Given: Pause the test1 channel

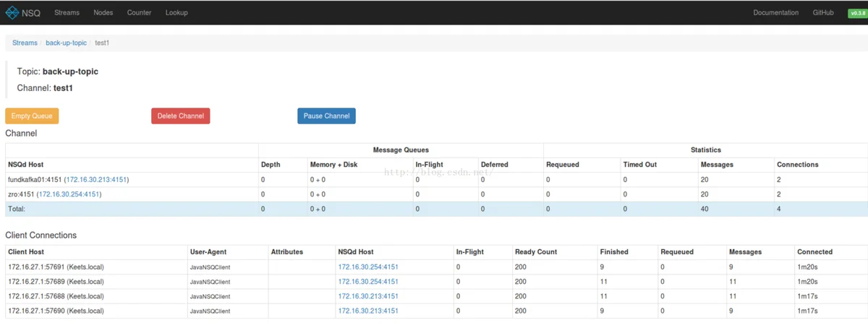Looking at the screenshot, I should click(x=326, y=116).
